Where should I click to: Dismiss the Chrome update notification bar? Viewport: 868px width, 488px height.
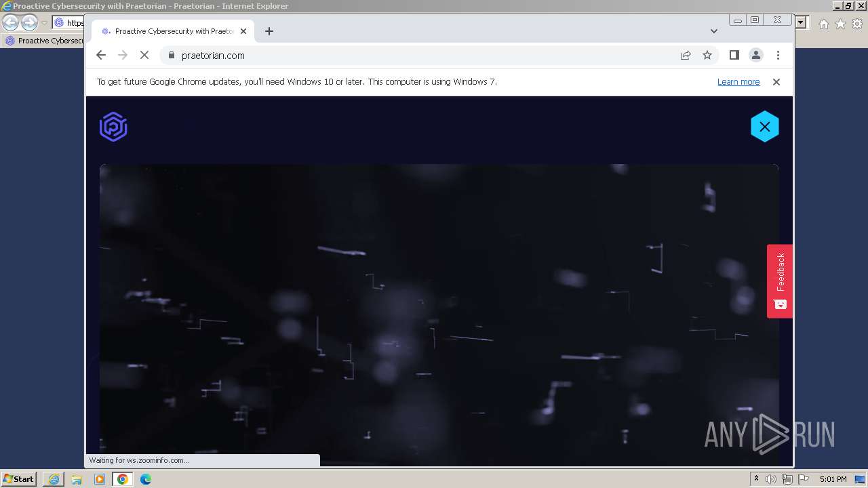pos(776,82)
